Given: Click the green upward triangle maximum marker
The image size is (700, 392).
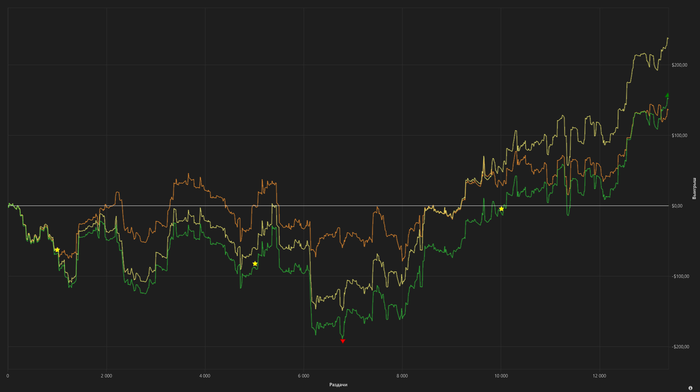Looking at the screenshot, I should coord(667,95).
